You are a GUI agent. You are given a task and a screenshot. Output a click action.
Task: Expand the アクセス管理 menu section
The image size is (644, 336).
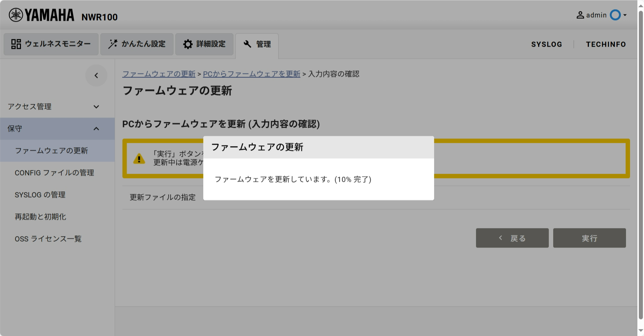pyautogui.click(x=96, y=107)
